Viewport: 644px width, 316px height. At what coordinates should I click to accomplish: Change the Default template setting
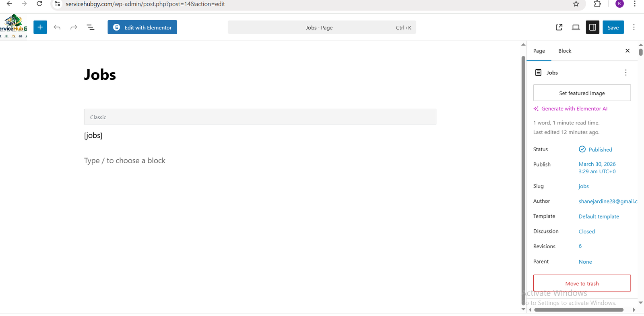click(x=599, y=216)
